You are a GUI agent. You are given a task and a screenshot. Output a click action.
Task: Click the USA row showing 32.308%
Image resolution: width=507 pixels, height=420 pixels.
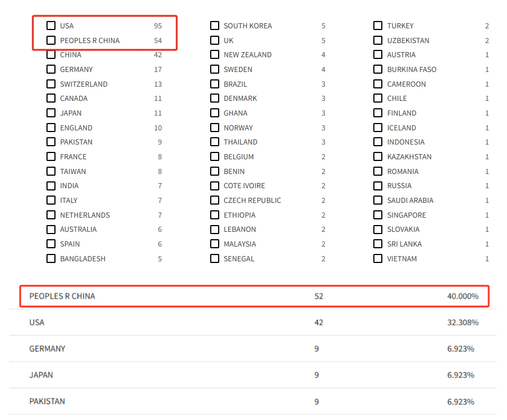(254, 322)
